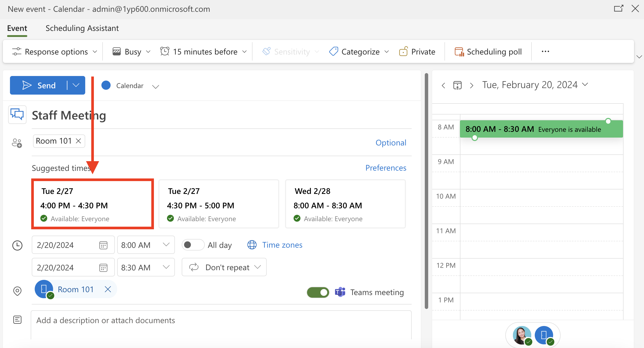644x348 pixels.
Task: Pop out event into new window
Action: point(618,9)
